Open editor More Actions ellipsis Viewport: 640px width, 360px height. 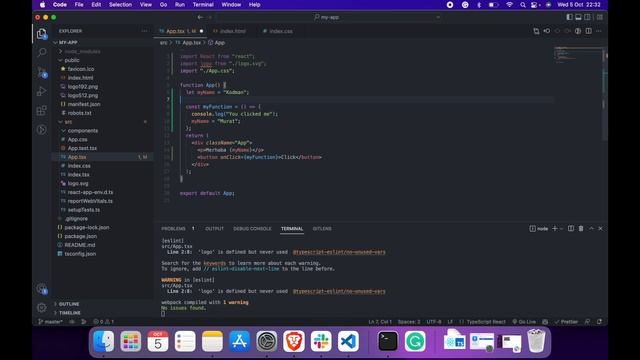tap(599, 31)
